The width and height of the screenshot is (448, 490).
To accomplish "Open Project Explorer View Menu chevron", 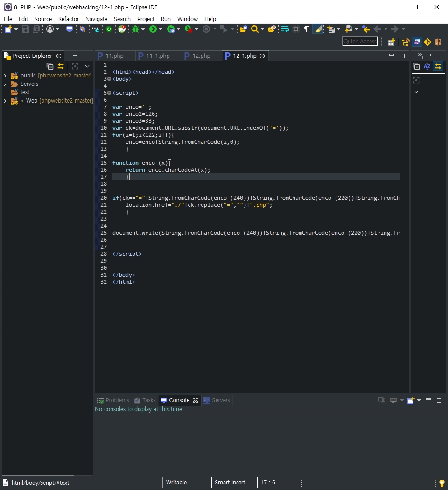I will point(87,66).
